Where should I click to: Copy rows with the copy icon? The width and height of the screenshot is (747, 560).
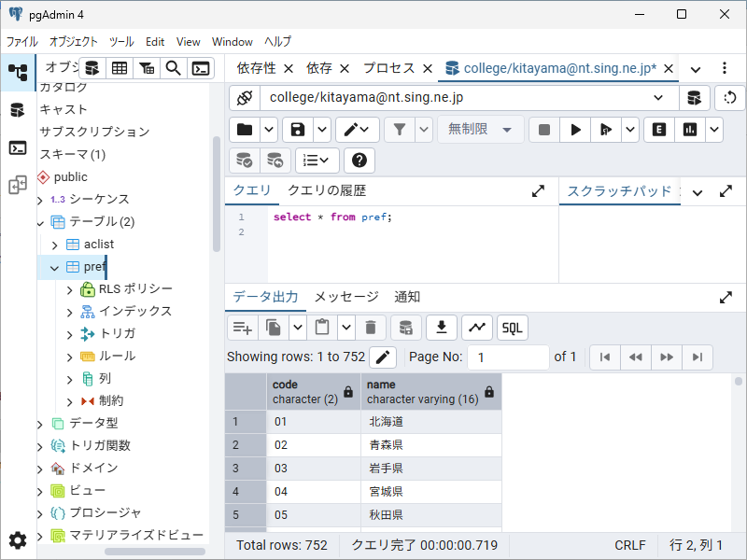coord(274,328)
